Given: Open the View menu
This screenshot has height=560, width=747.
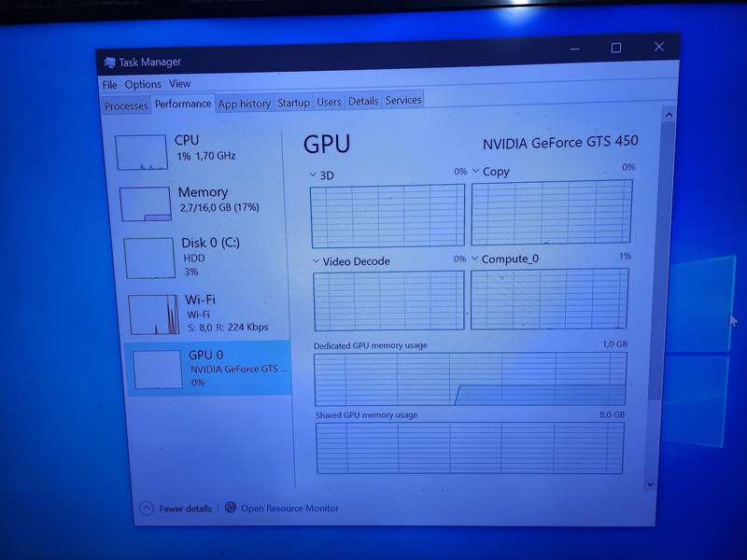Looking at the screenshot, I should [179, 84].
